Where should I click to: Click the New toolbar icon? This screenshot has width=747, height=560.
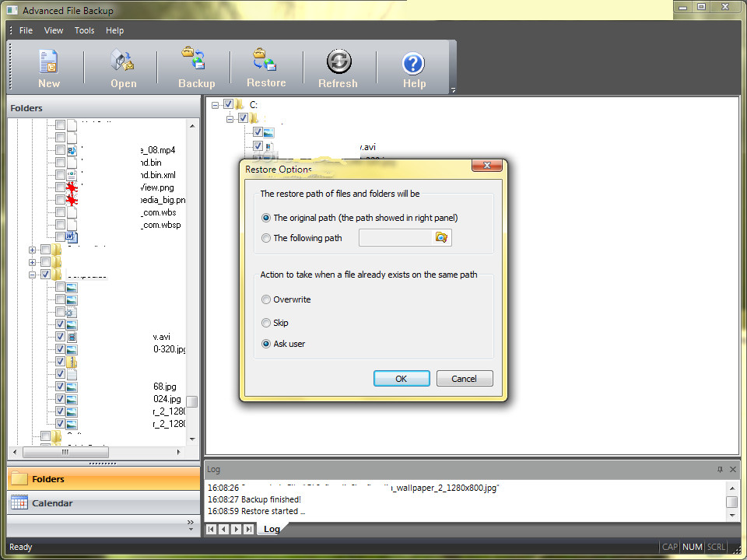(48, 62)
